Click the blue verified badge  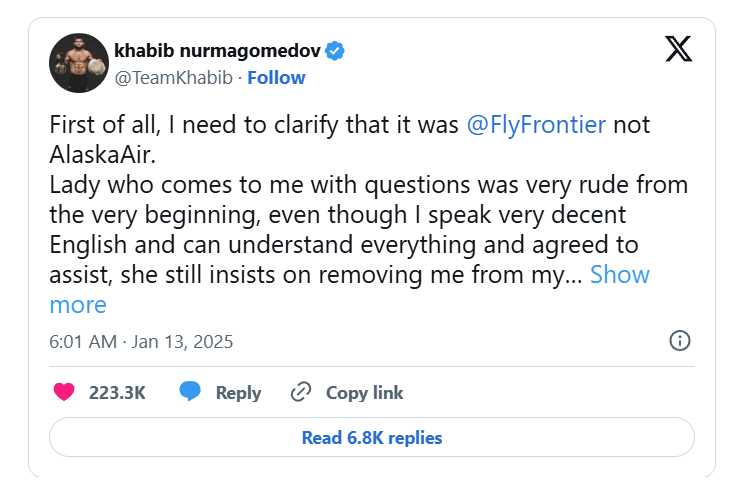point(338,51)
